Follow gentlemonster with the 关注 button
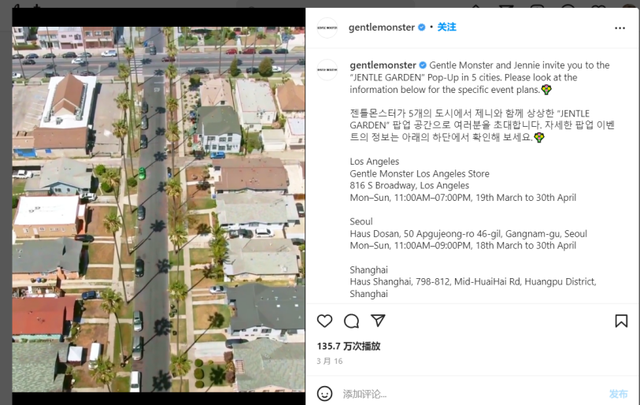The width and height of the screenshot is (640, 405). (x=447, y=27)
